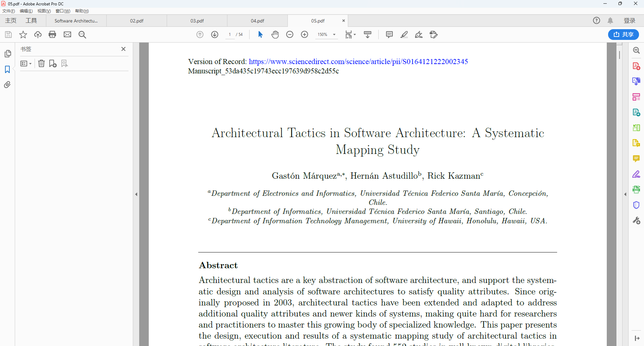This screenshot has height=346, width=644.
Task: Open the Protect shield tool in right pane
Action: (636, 205)
